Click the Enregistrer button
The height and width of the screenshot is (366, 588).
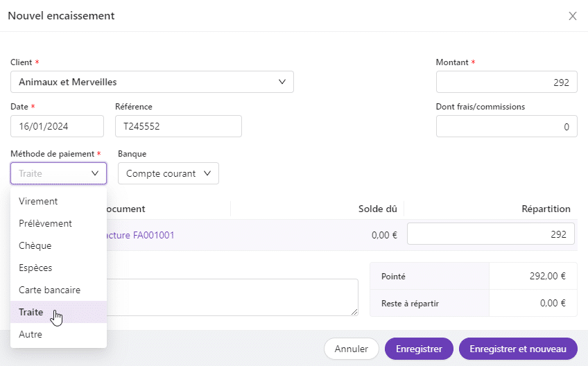(x=418, y=349)
